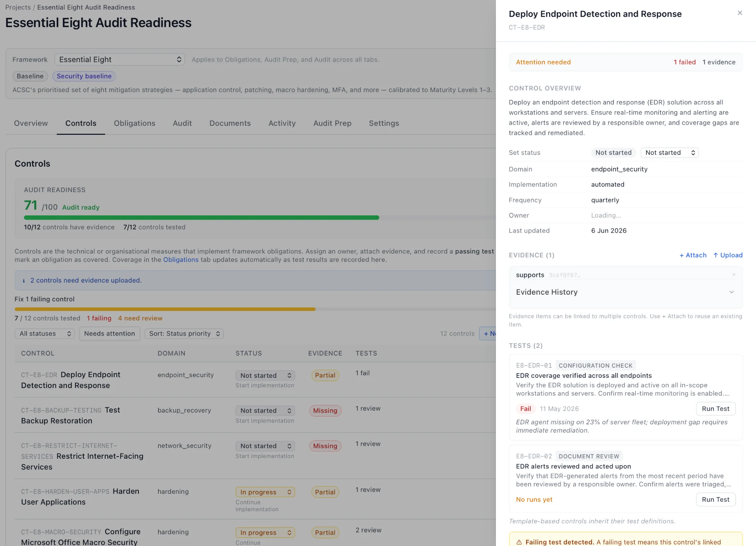Click the Partial badge for CT-E8-EDR

tap(325, 375)
